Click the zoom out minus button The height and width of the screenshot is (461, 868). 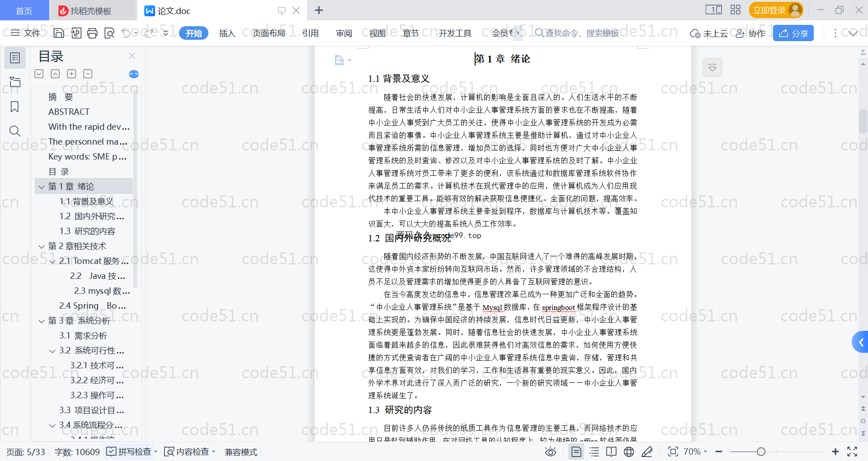pos(719,452)
